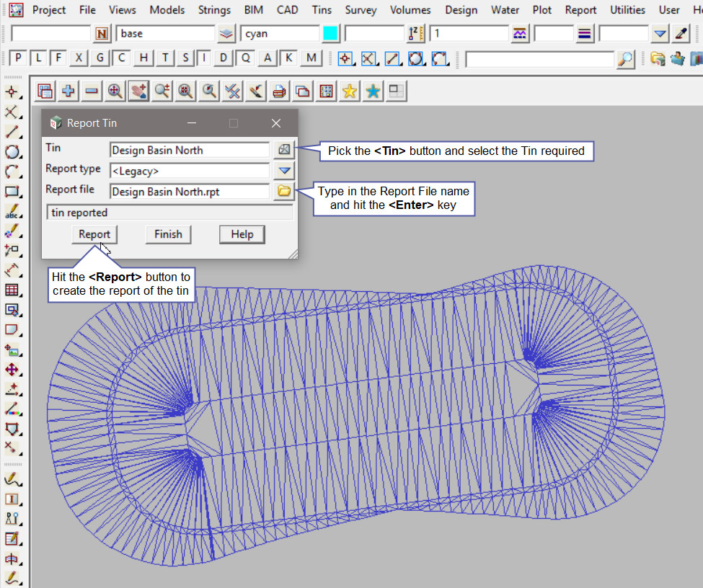Click the yellow star favourites icon
Screen dimensions: 703x588
350,91
